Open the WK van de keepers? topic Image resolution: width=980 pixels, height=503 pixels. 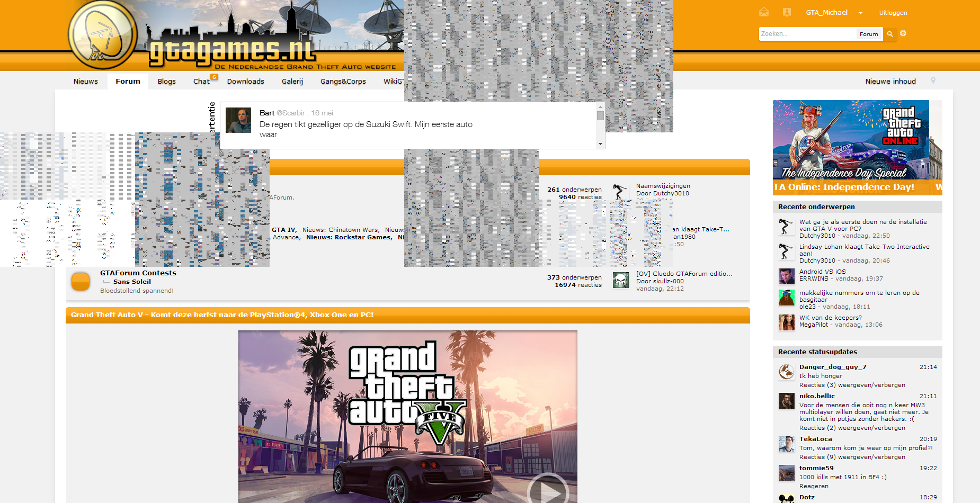(x=830, y=318)
